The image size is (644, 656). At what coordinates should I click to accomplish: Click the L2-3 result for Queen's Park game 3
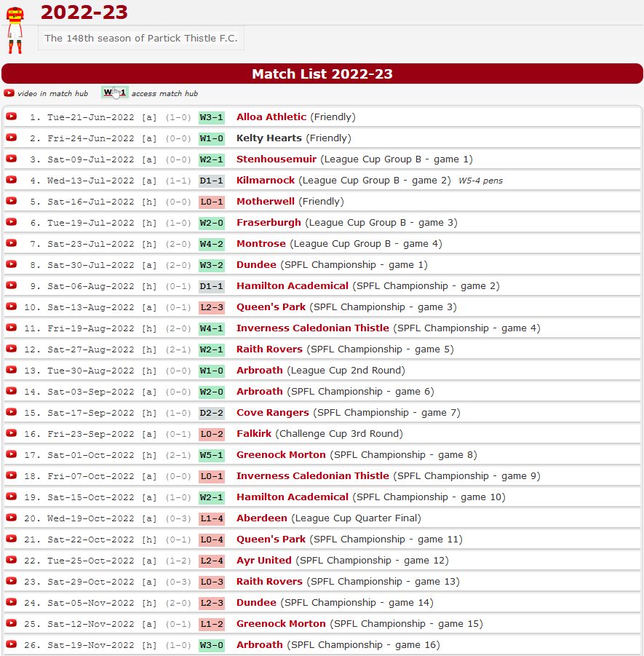coord(212,307)
